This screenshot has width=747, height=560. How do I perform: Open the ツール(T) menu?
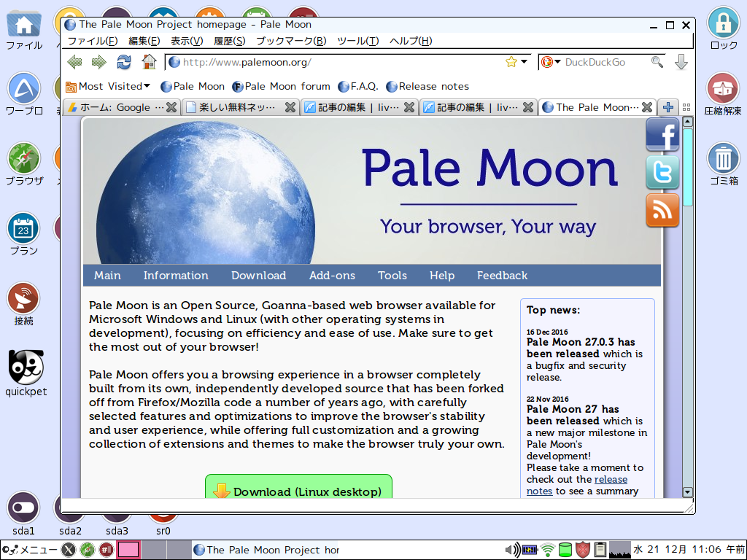[x=357, y=41]
